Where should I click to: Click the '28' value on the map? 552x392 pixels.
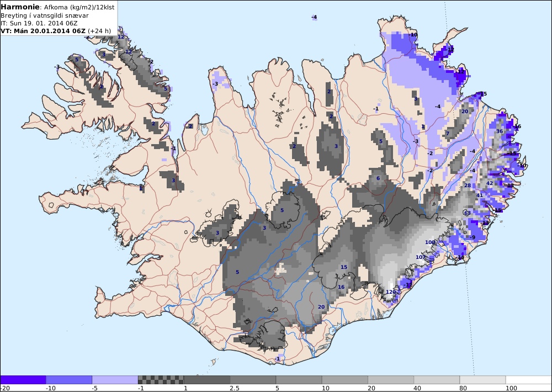(468, 186)
